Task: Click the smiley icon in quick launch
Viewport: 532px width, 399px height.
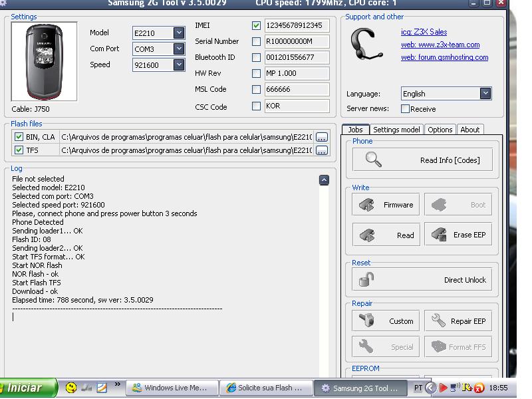Action: pos(71,388)
